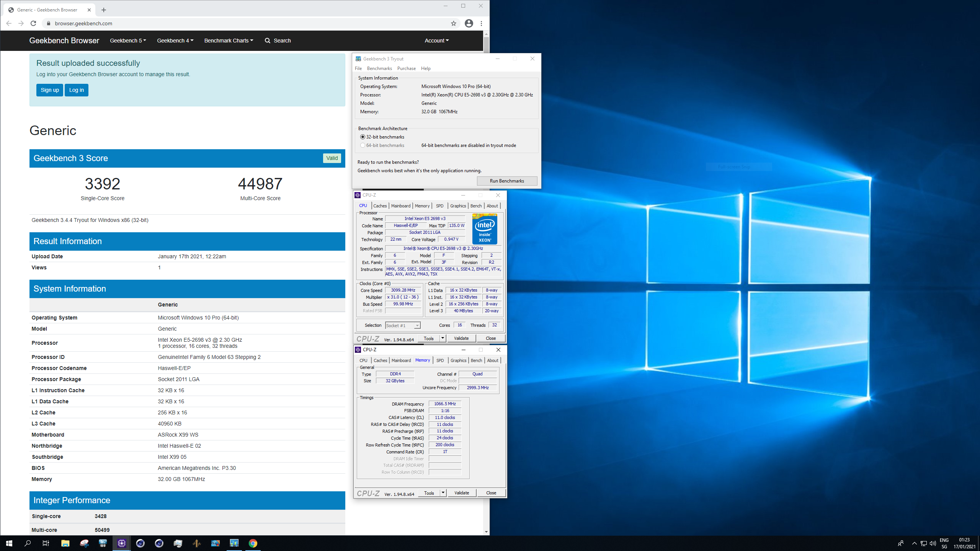The image size is (980, 551).
Task: Expand the Geekbench 5 dropdown menu
Action: tap(128, 41)
